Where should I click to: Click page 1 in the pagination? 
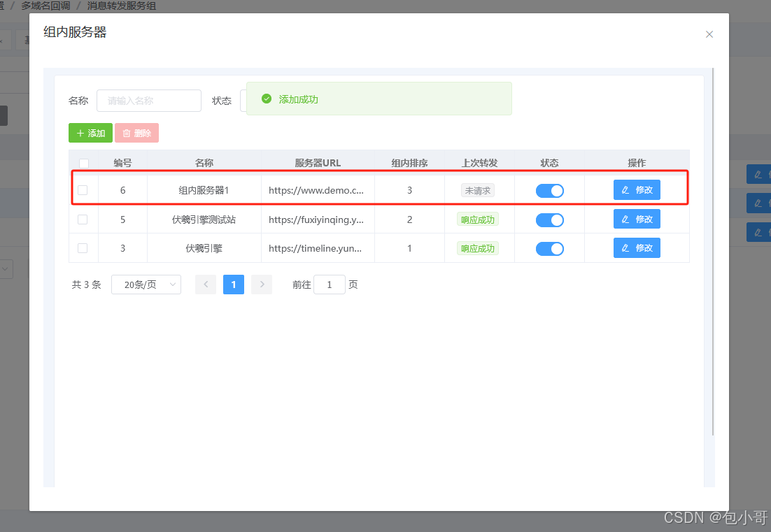(x=234, y=285)
